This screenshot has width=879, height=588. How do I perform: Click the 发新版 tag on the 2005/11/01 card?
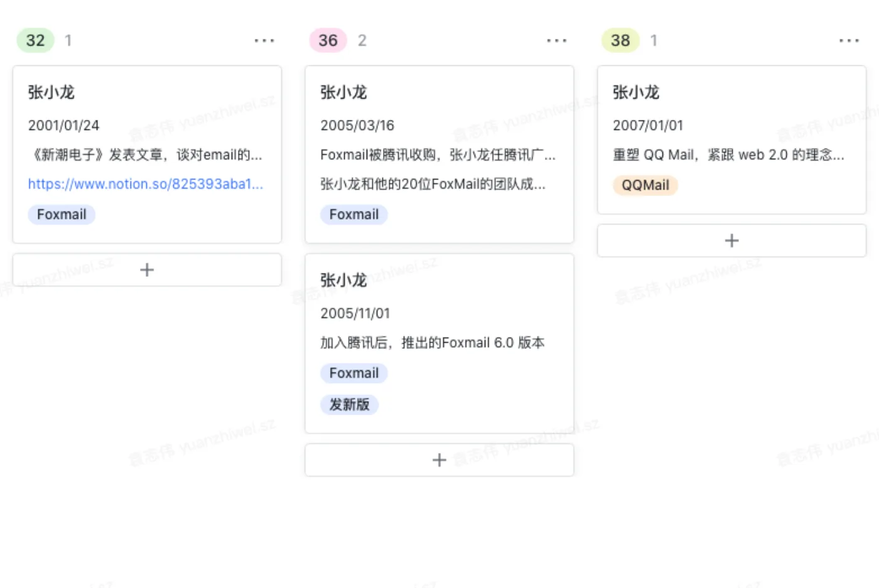tap(350, 405)
